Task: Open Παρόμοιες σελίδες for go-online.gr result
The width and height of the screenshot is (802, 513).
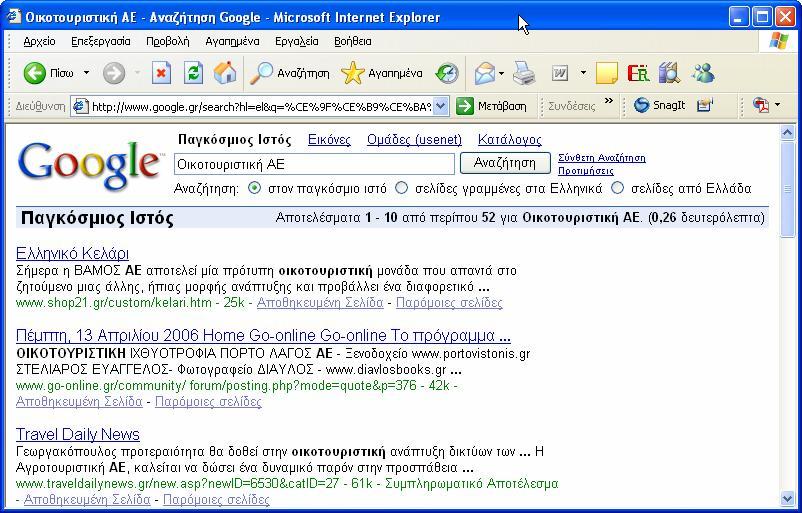Action: pyautogui.click(x=208, y=402)
